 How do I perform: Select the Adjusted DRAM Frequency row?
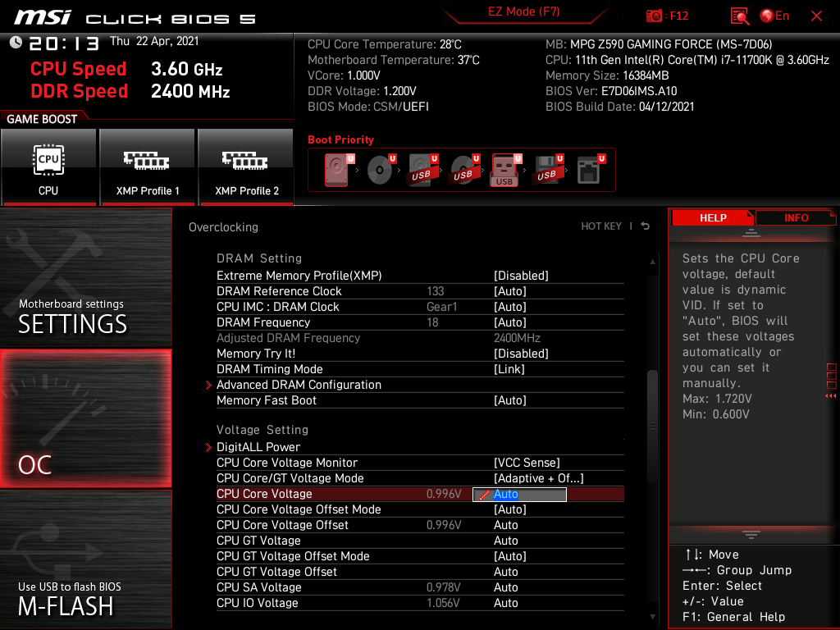(420, 338)
